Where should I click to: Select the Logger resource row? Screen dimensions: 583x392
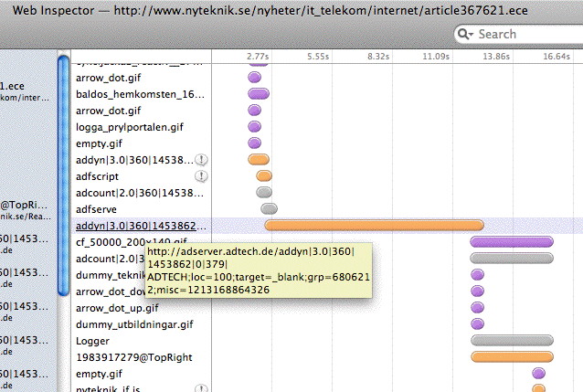[x=93, y=341]
